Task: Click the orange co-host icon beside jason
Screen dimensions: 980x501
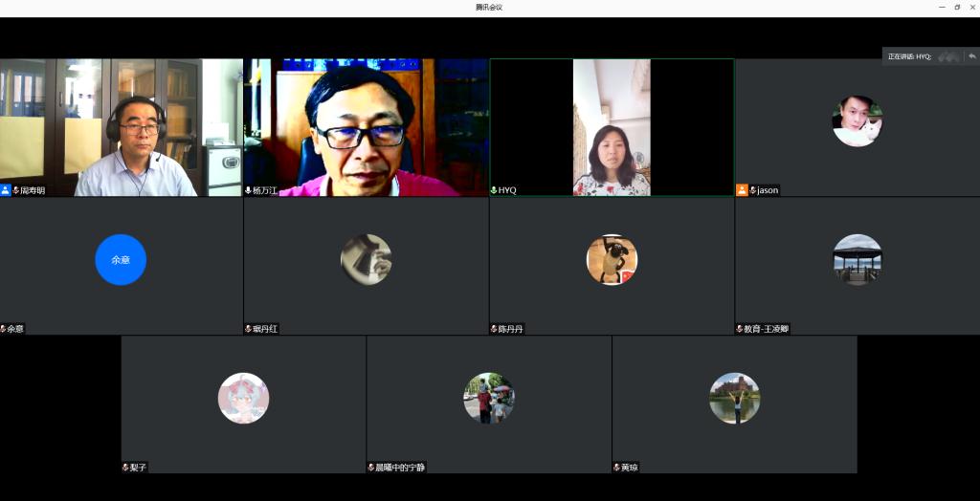Action: pyautogui.click(x=742, y=190)
